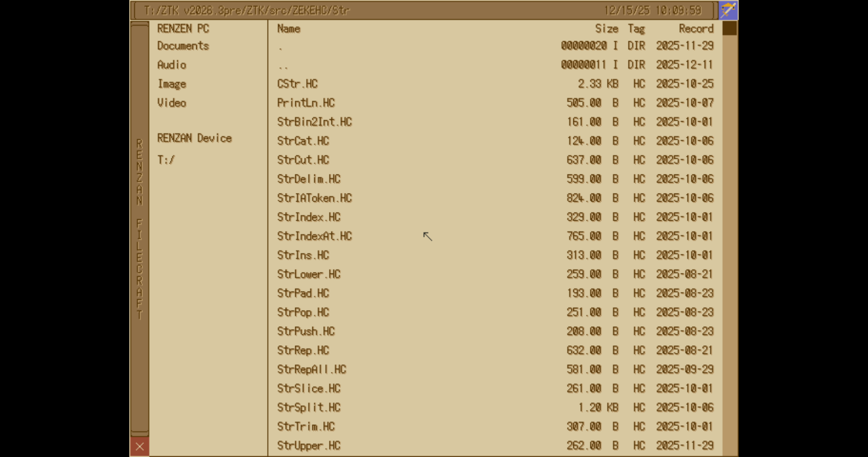The image size is (868, 457).
Task: Select the StrRep.HC file
Action: pos(495,350)
